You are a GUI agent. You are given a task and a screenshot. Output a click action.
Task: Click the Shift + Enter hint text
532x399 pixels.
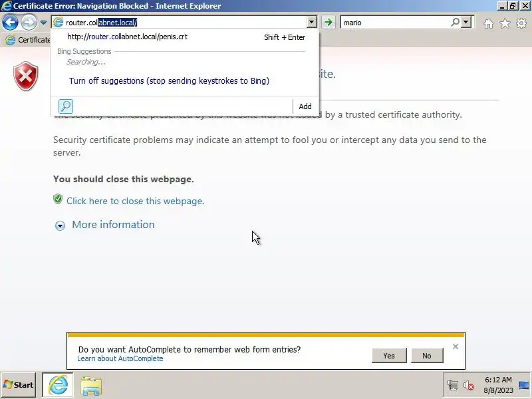285,37
